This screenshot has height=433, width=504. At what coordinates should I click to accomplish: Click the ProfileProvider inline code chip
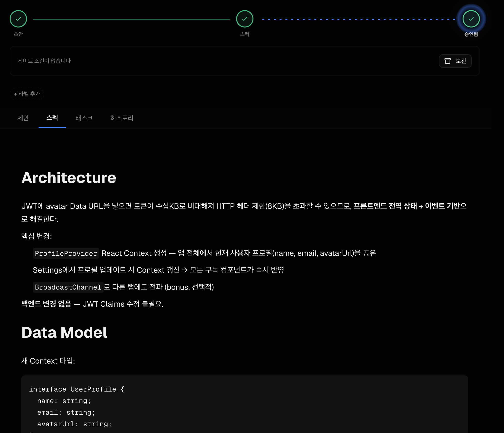[66, 253]
